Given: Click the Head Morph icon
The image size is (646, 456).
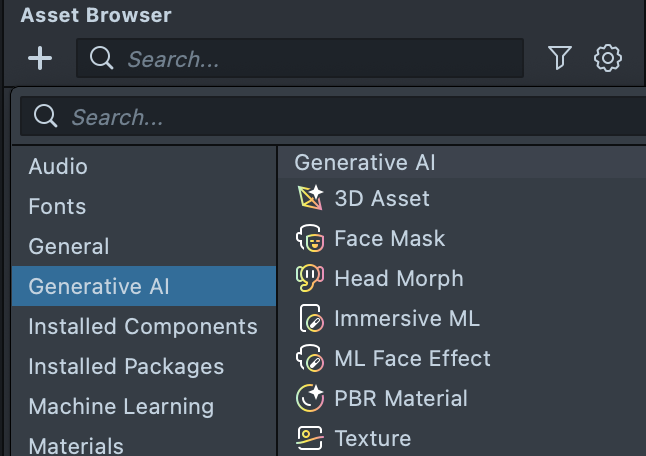Looking at the screenshot, I should [311, 278].
